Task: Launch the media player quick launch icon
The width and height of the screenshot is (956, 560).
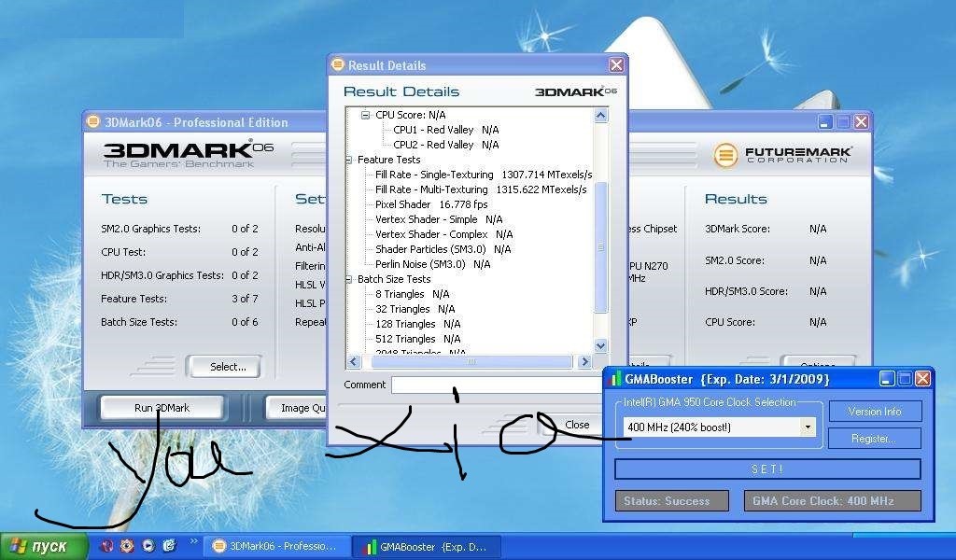Action: tap(148, 546)
